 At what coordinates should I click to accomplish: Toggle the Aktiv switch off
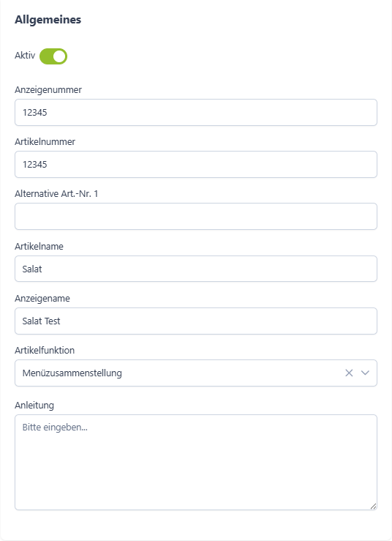tap(53, 56)
